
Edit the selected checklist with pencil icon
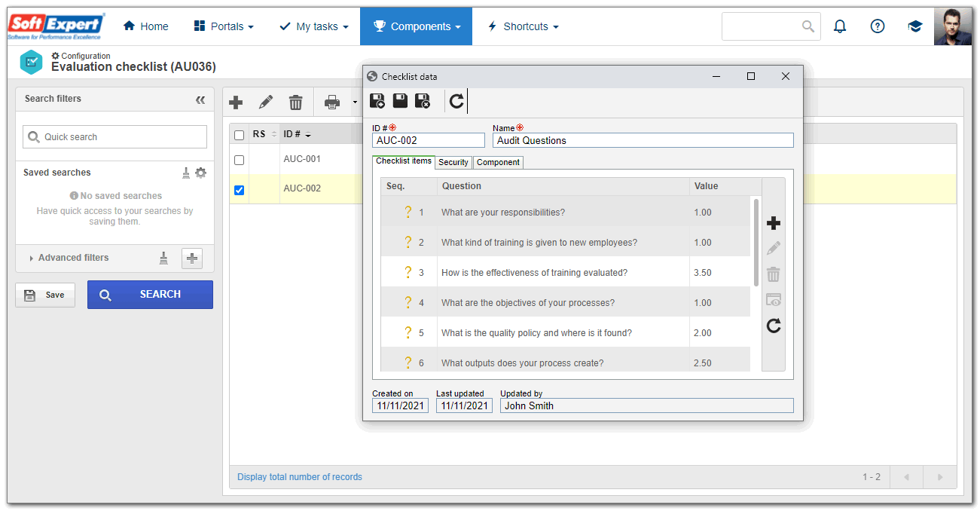click(265, 103)
